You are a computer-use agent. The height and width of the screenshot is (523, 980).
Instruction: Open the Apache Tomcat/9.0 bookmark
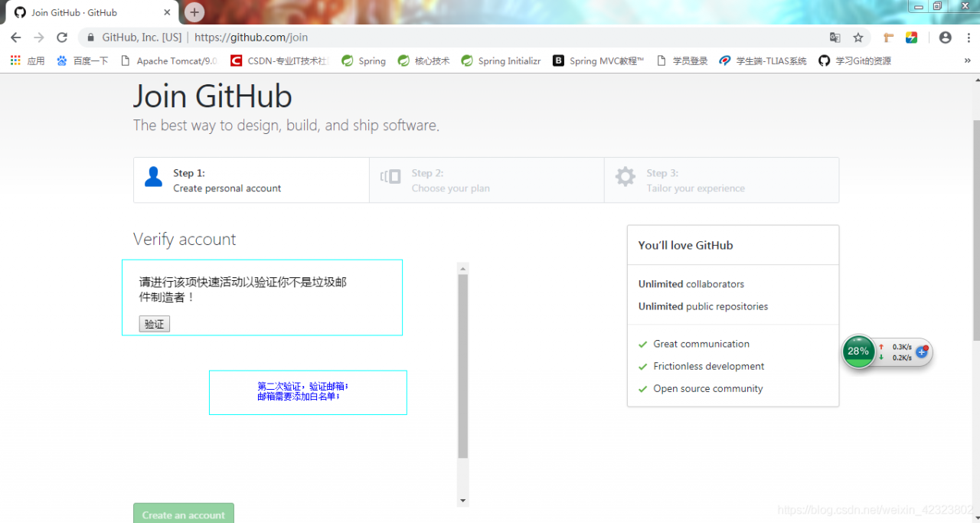tap(169, 60)
